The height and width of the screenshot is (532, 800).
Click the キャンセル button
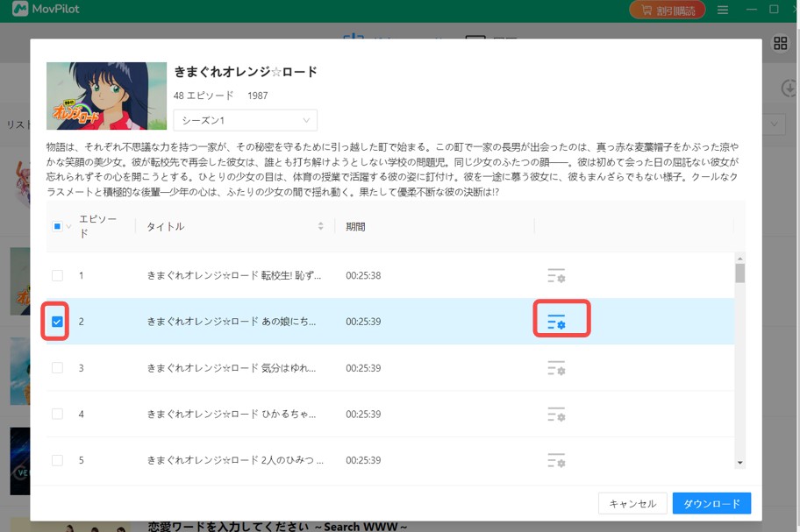coord(632,503)
